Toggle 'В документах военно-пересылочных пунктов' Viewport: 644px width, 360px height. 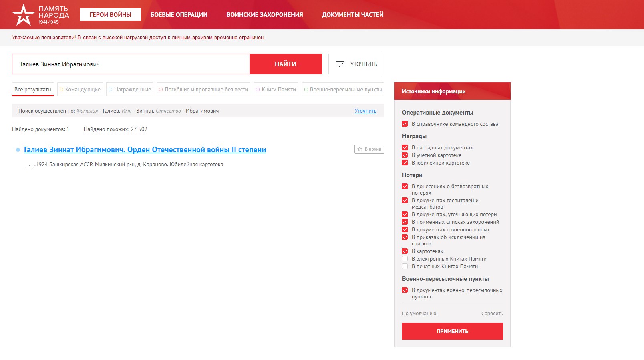click(x=405, y=290)
